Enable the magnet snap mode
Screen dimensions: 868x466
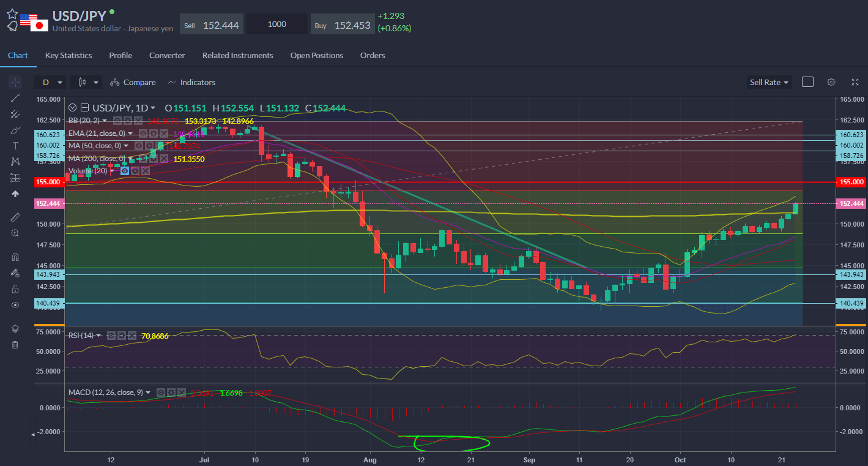click(x=15, y=257)
